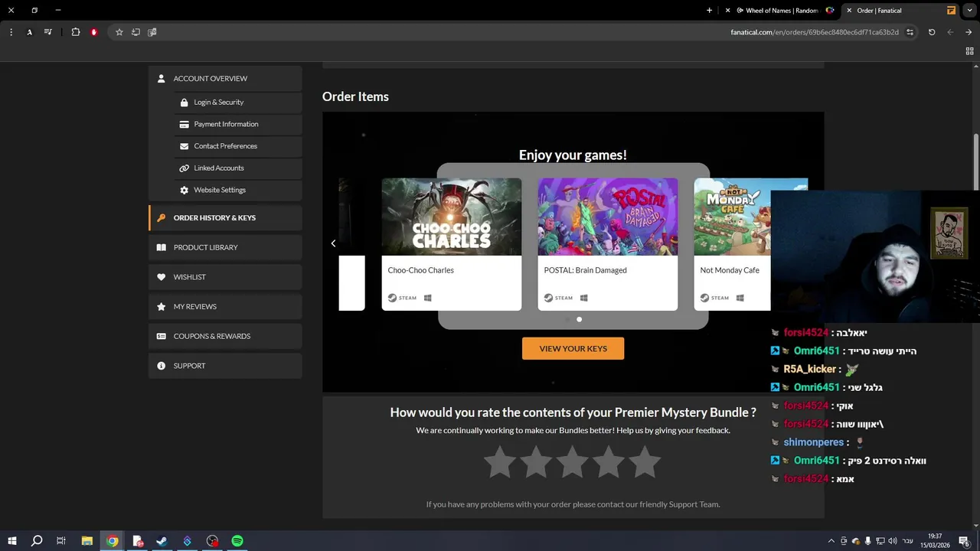980x551 pixels.
Task: Select the first carousel page dot
Action: coord(567,319)
